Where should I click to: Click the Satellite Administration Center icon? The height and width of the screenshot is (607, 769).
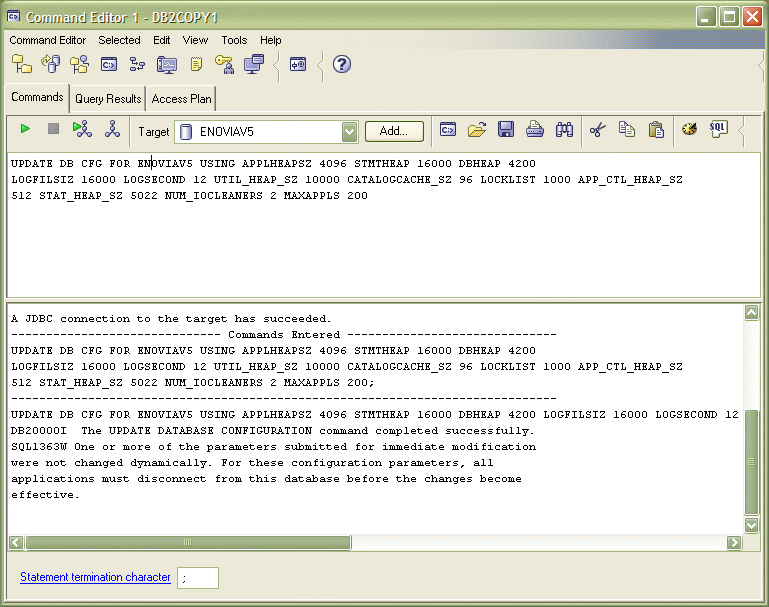point(79,64)
